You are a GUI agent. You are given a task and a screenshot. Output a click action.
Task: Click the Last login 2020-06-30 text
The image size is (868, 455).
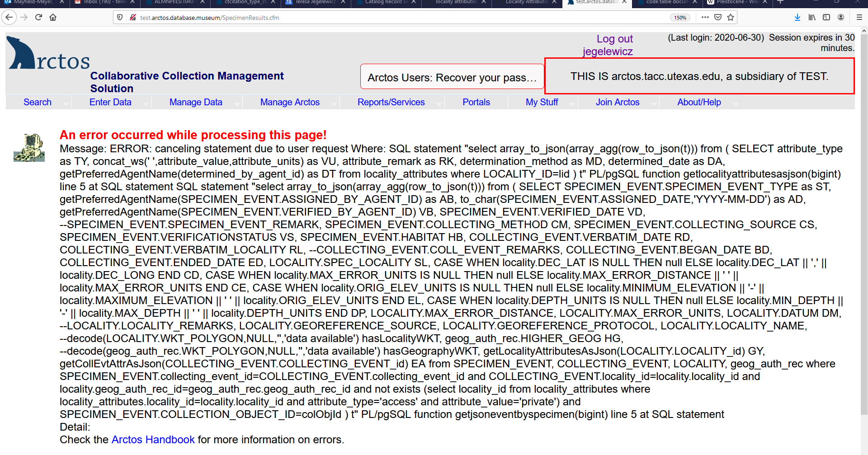(x=716, y=38)
